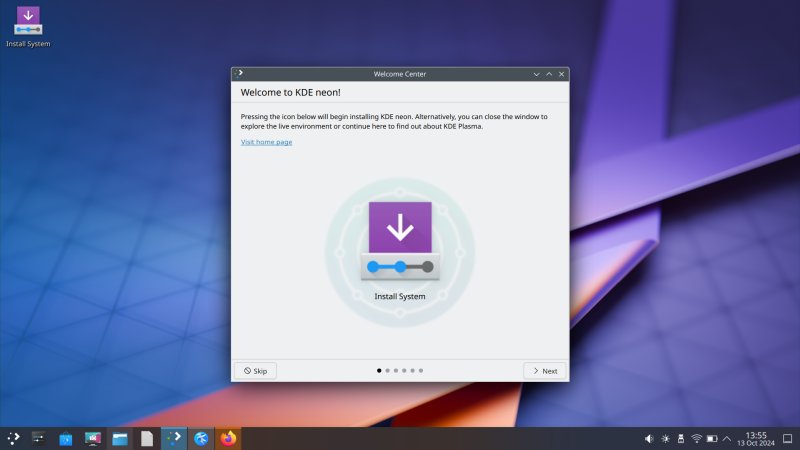The width and height of the screenshot is (800, 450).
Task: Open the Wi-Fi networks tray icon
Action: tap(696, 439)
